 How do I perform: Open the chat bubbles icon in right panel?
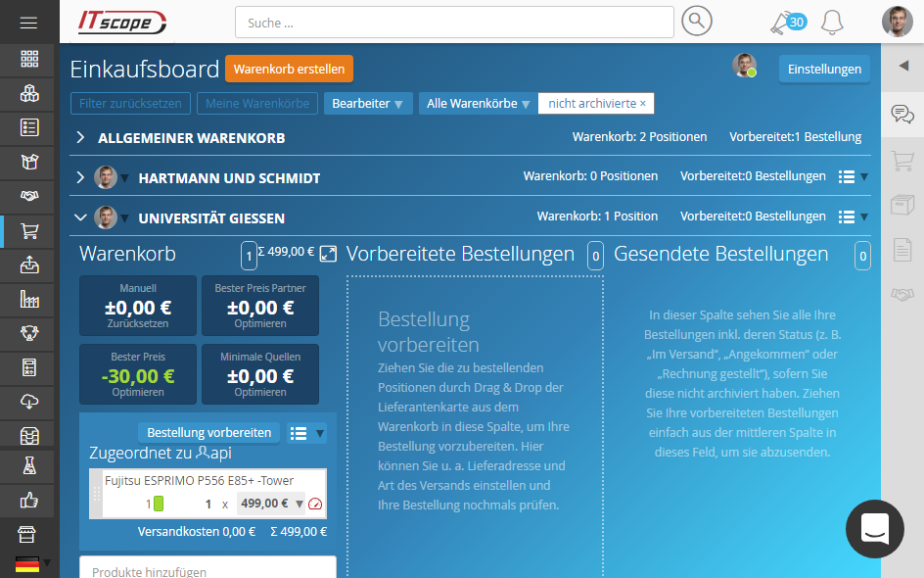901,115
